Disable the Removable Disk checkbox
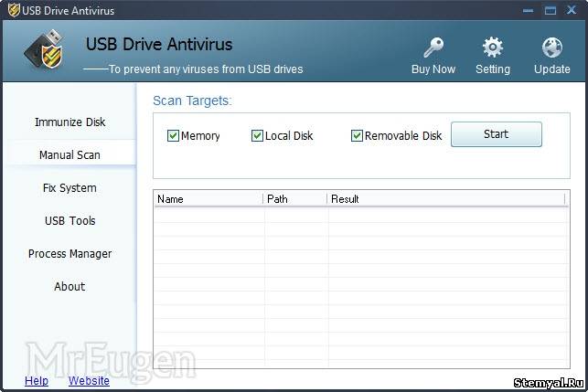This screenshot has height=392, width=588. 357,135
